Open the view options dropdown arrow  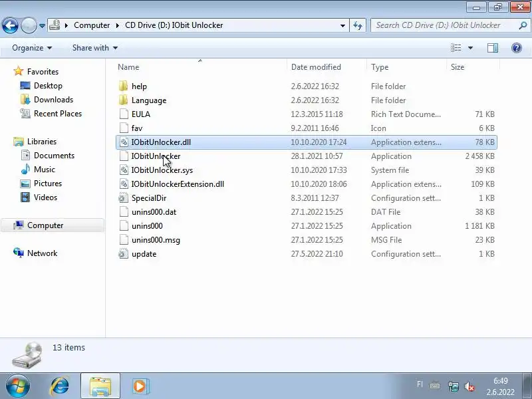point(470,48)
